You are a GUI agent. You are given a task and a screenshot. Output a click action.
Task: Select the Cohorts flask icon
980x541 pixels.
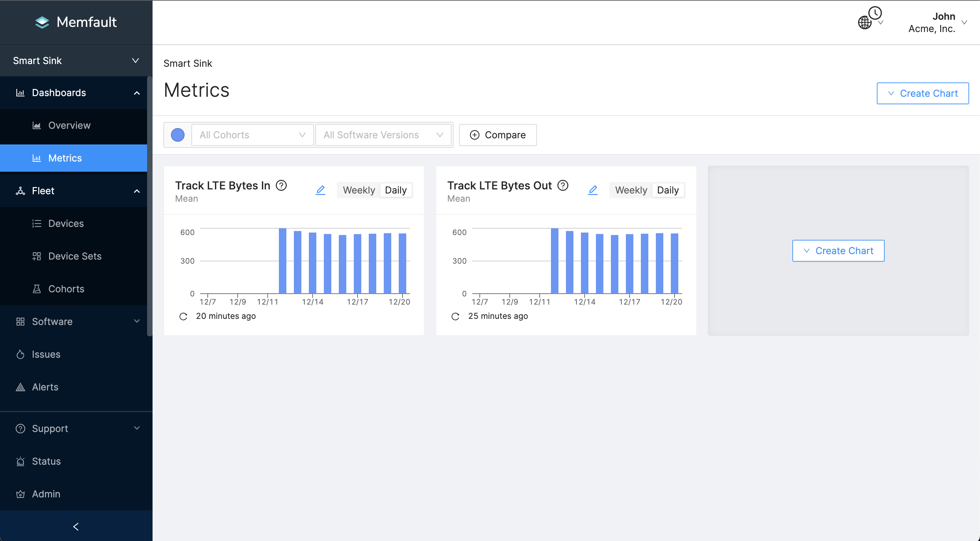click(36, 289)
